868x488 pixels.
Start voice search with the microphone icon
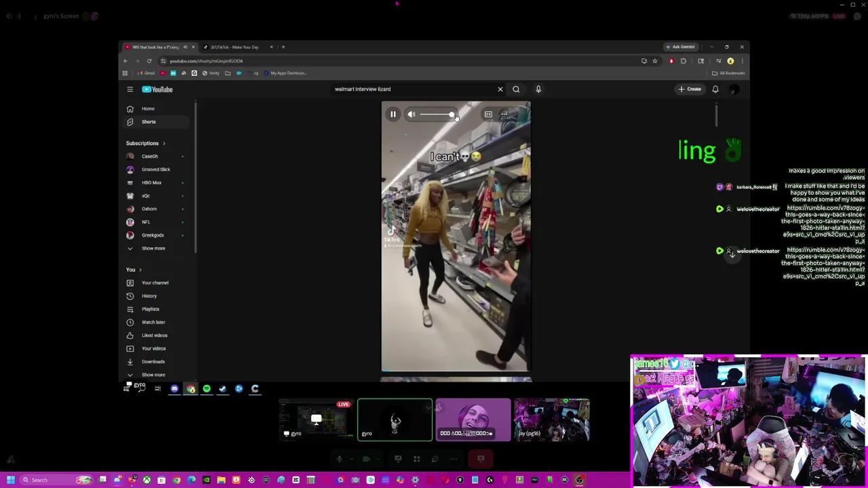(x=538, y=89)
